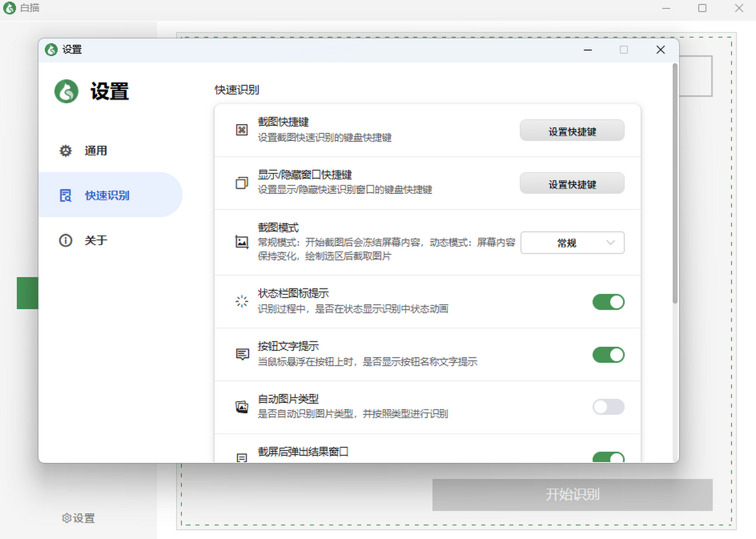Viewport: 756px width, 539px height.
Task: Click the 白描 app logo in main window
Action: [9, 8]
